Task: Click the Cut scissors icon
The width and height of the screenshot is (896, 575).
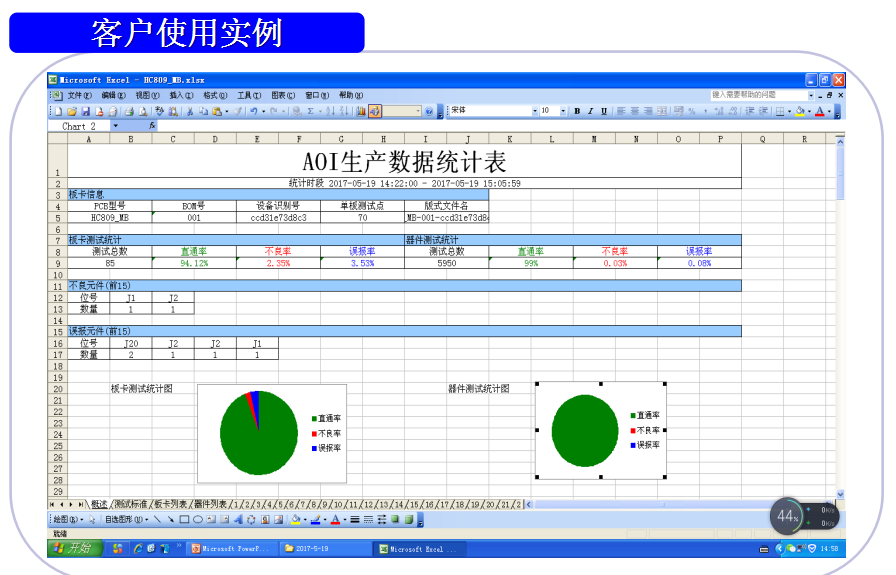Action: coord(189,111)
